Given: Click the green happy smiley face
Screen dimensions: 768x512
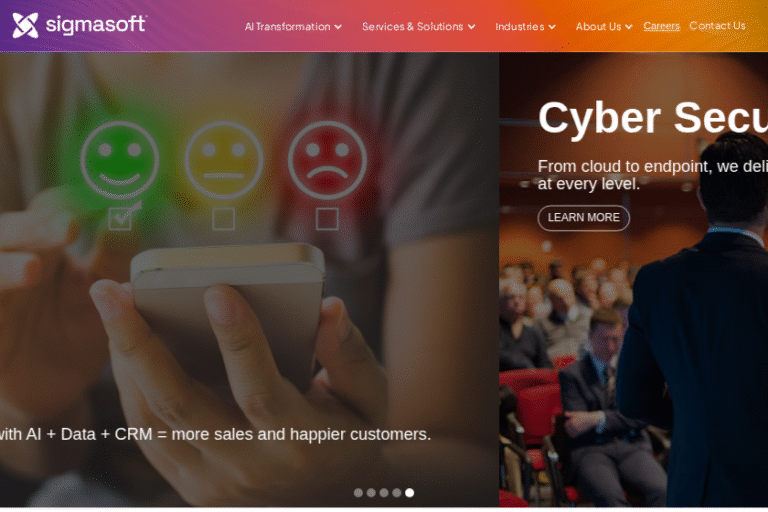Looking at the screenshot, I should click(120, 160).
